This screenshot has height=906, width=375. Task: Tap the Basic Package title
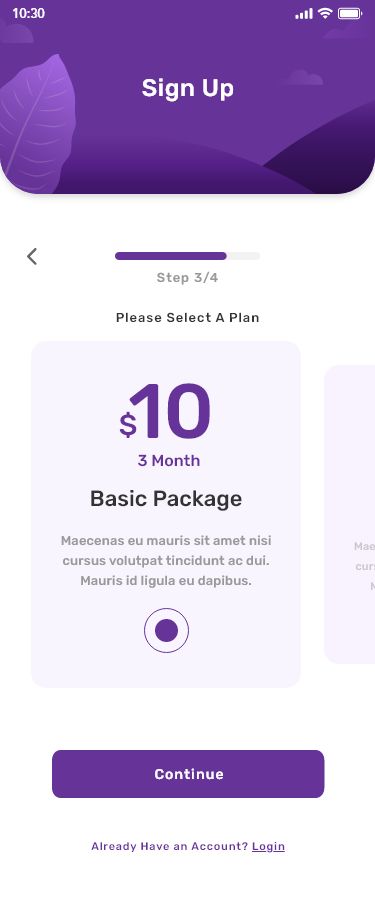point(166,499)
